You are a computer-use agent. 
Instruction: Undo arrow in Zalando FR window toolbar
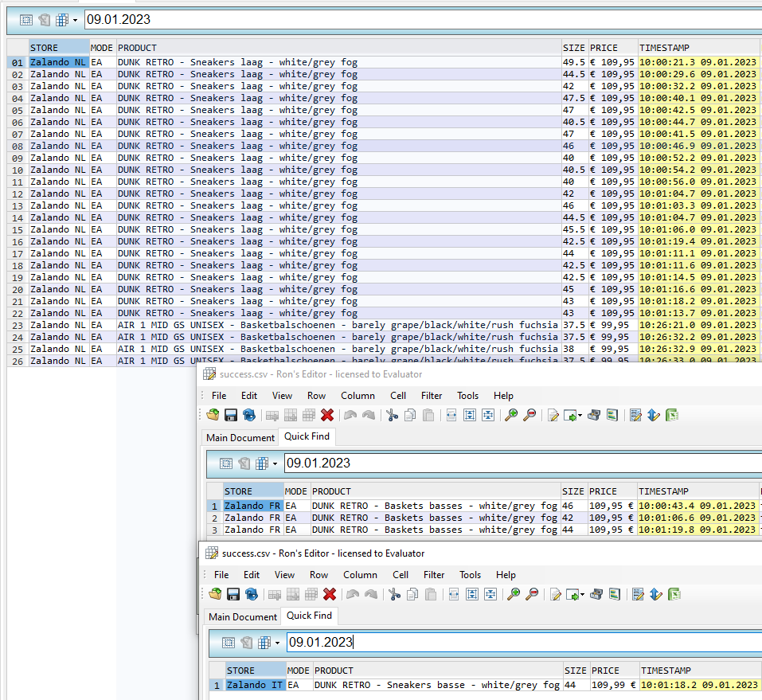pyautogui.click(x=350, y=415)
